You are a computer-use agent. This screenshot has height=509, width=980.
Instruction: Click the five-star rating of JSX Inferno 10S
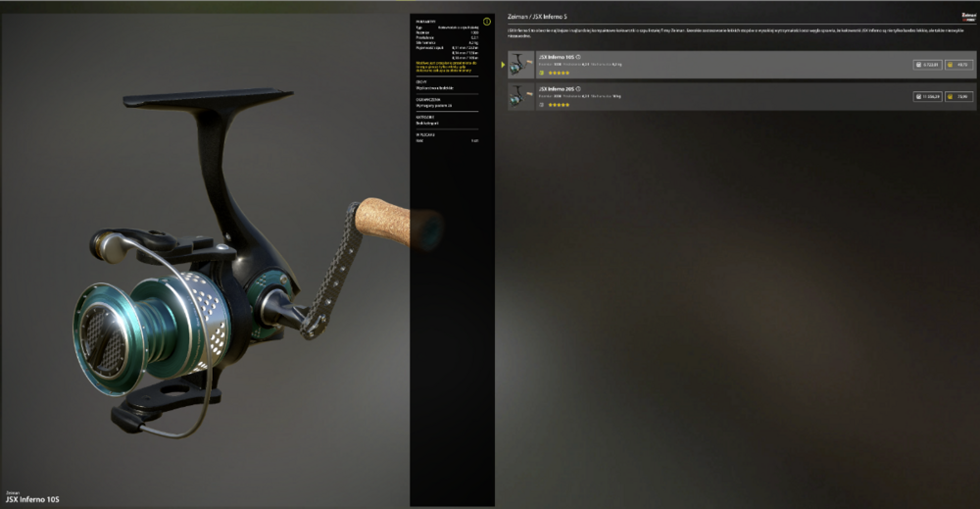point(559,73)
